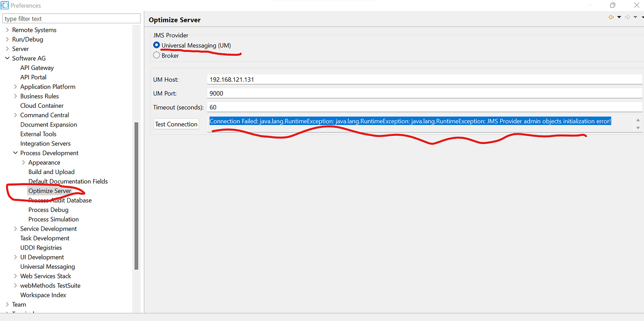This screenshot has width=644, height=321.
Task: Open Default Documentation Fields page
Action: pos(68,181)
